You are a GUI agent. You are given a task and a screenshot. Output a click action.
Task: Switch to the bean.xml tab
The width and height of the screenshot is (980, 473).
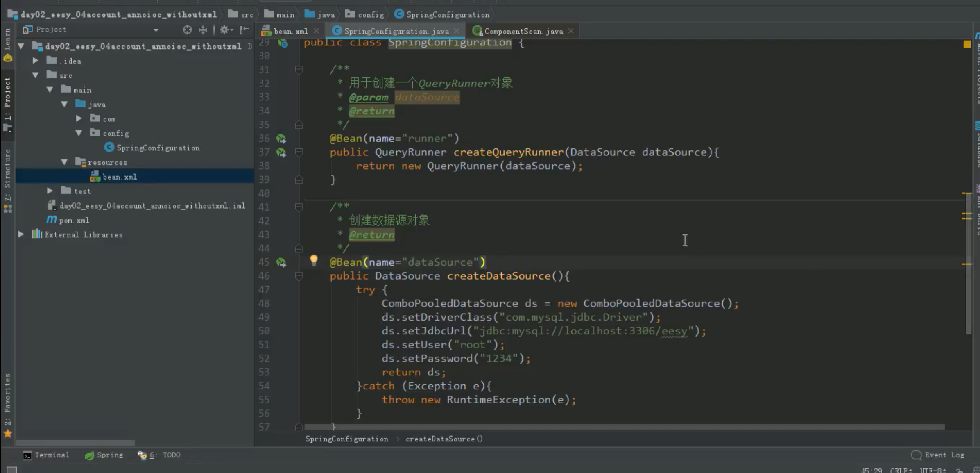coord(290,31)
